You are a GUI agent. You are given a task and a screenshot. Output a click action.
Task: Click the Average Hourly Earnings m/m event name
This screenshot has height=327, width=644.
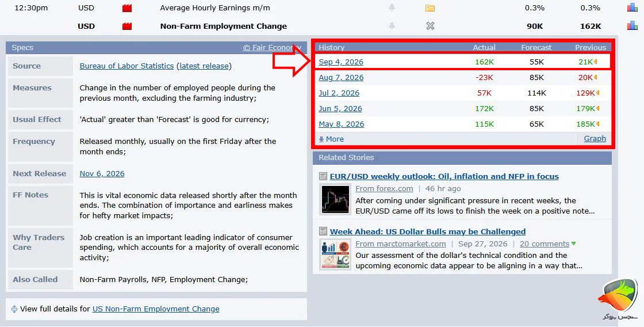coord(215,8)
